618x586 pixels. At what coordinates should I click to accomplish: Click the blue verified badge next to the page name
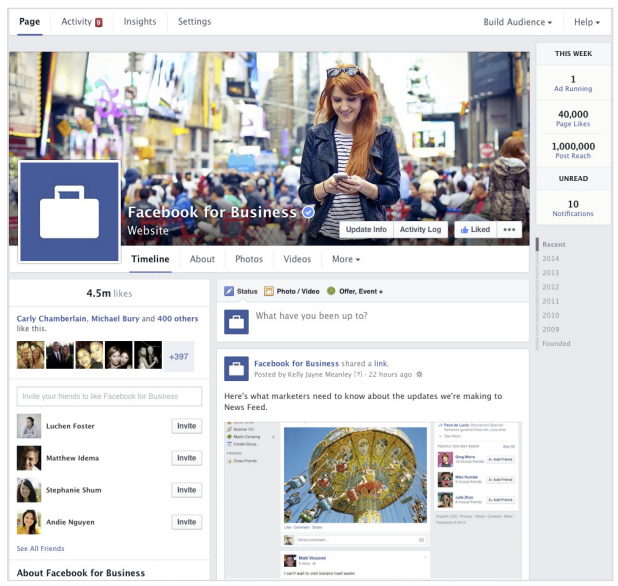click(308, 212)
